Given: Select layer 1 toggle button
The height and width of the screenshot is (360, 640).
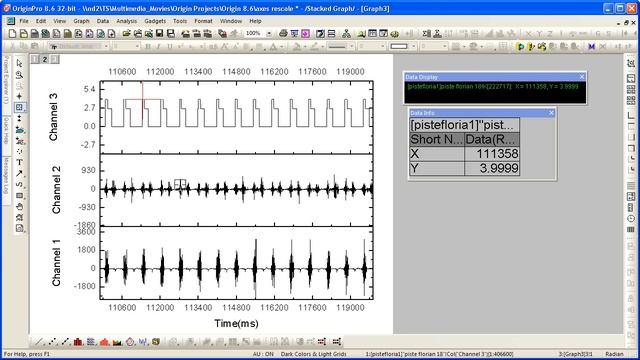Looking at the screenshot, I should [35, 60].
